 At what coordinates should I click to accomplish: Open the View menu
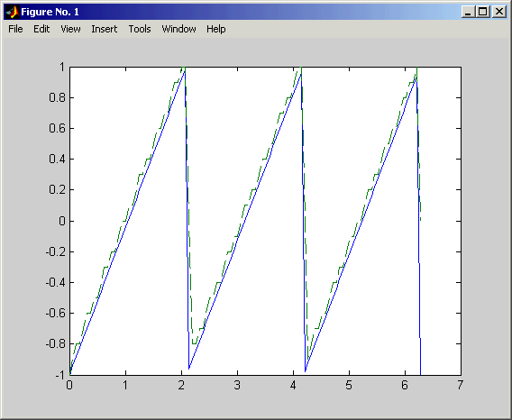(70, 29)
